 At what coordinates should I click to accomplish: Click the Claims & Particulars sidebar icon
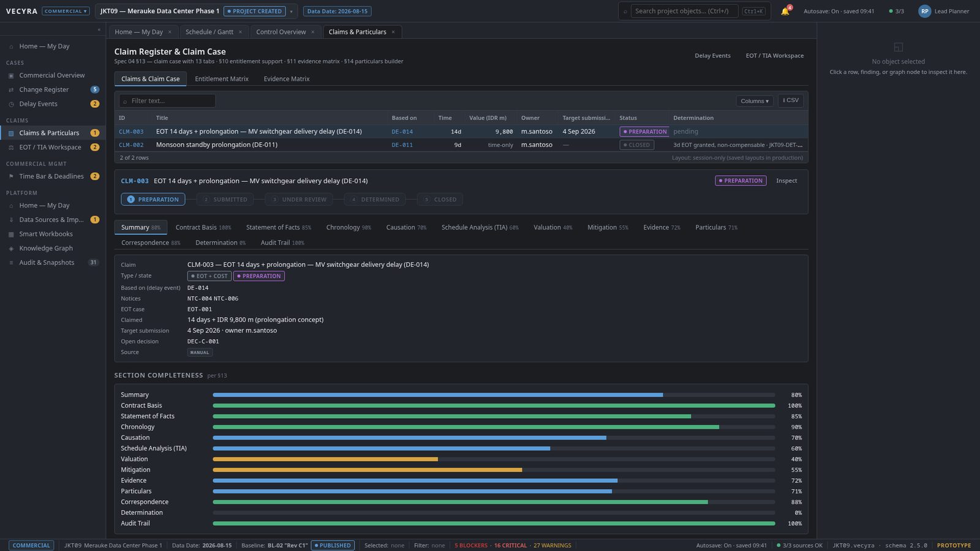coord(11,133)
